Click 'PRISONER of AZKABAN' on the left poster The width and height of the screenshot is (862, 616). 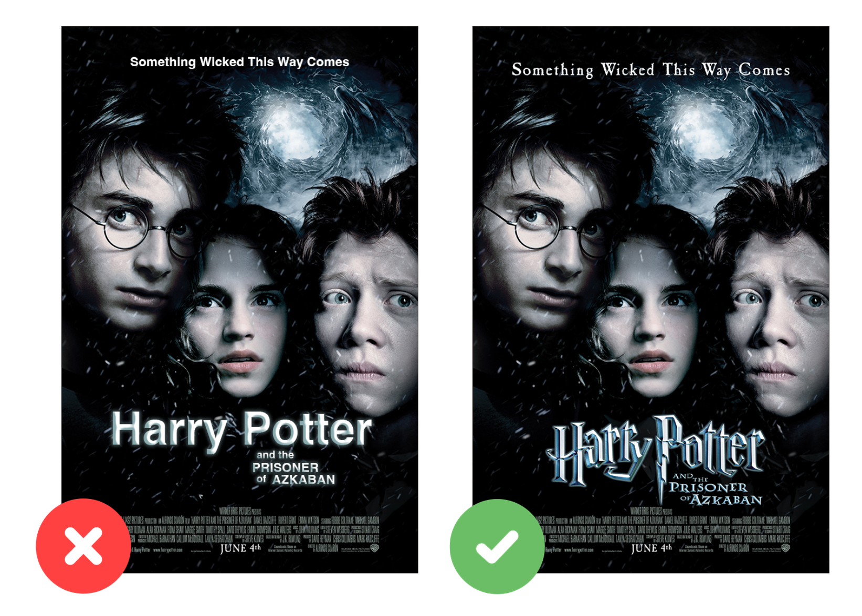[294, 473]
